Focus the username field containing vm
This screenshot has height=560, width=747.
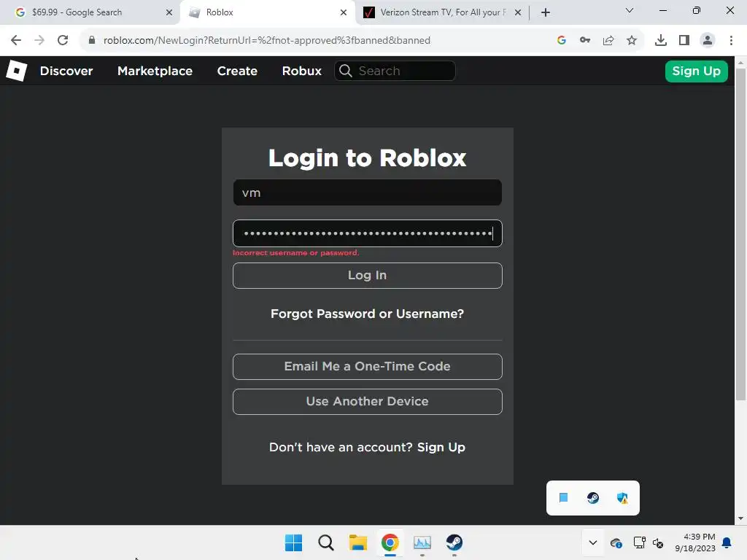point(368,192)
